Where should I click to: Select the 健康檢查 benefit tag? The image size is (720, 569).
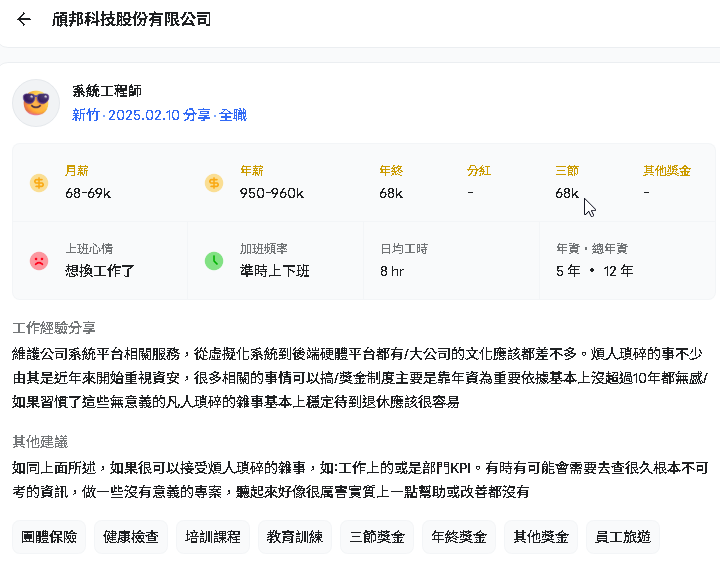pyautogui.click(x=131, y=537)
